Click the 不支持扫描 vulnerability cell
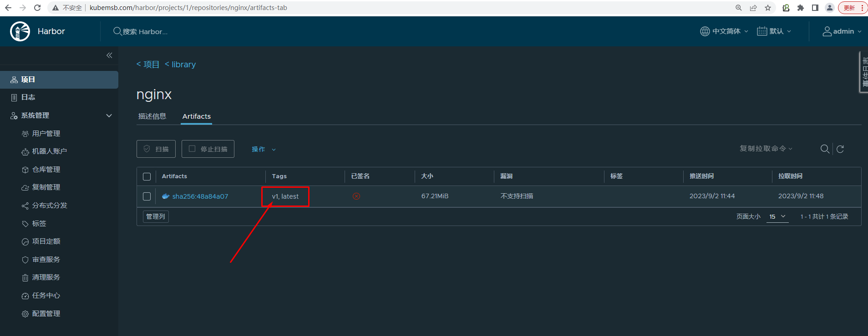This screenshot has height=336, width=868. point(517,196)
